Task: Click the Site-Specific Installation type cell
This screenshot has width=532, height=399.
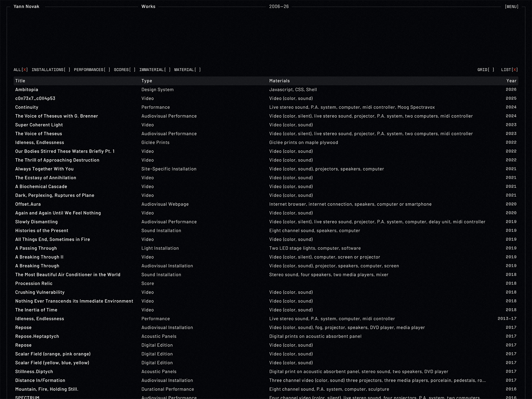Action: 169,169
